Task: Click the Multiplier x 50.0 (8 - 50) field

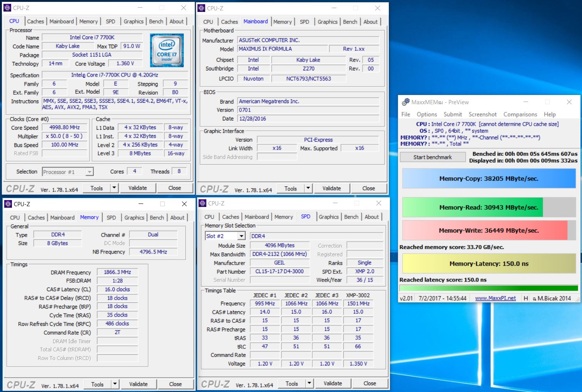Action: (65, 136)
